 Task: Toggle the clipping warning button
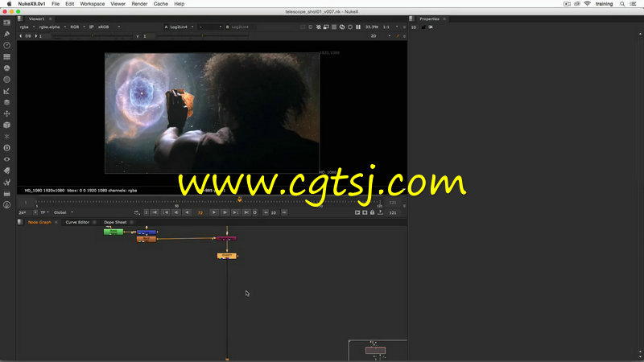point(318,27)
